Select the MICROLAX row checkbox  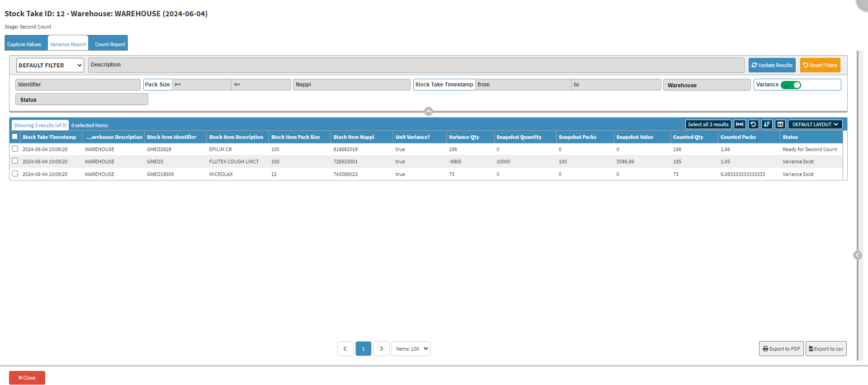15,174
